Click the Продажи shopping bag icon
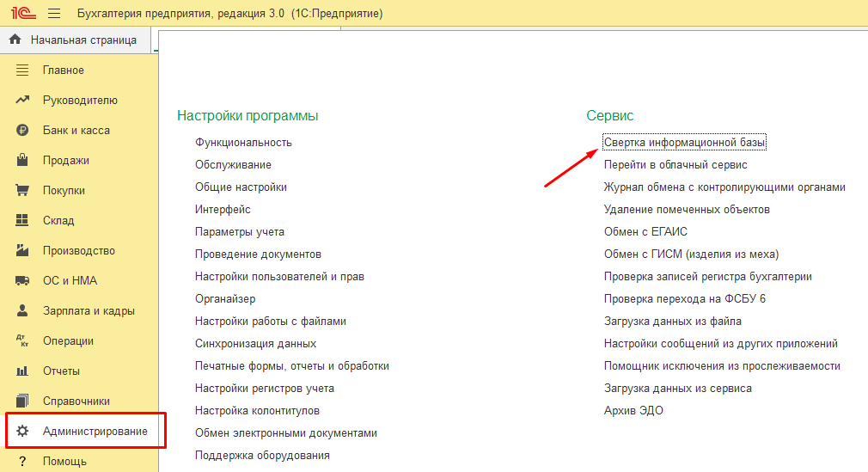Image resolution: width=868 pixels, height=472 pixels. point(22,160)
